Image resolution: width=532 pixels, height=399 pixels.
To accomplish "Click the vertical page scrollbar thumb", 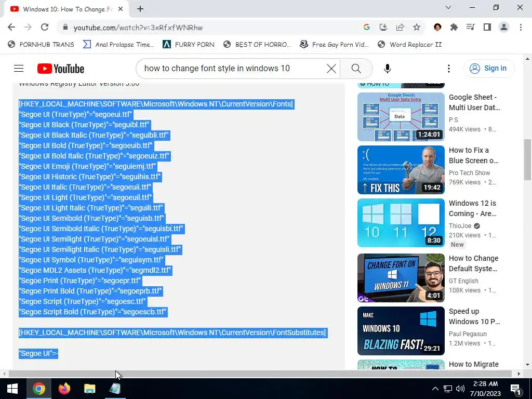I will click(x=527, y=159).
